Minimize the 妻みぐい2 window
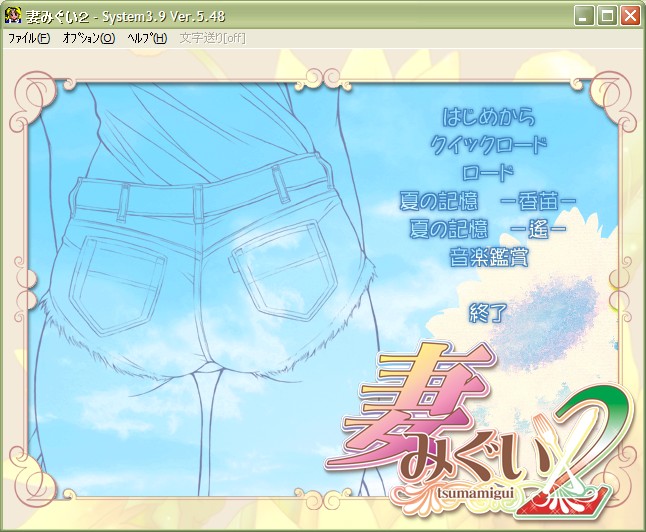 [584, 16]
